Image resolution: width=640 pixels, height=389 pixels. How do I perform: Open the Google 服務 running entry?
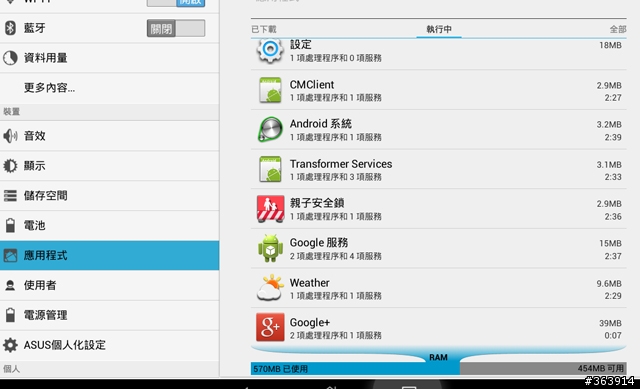tap(439, 248)
